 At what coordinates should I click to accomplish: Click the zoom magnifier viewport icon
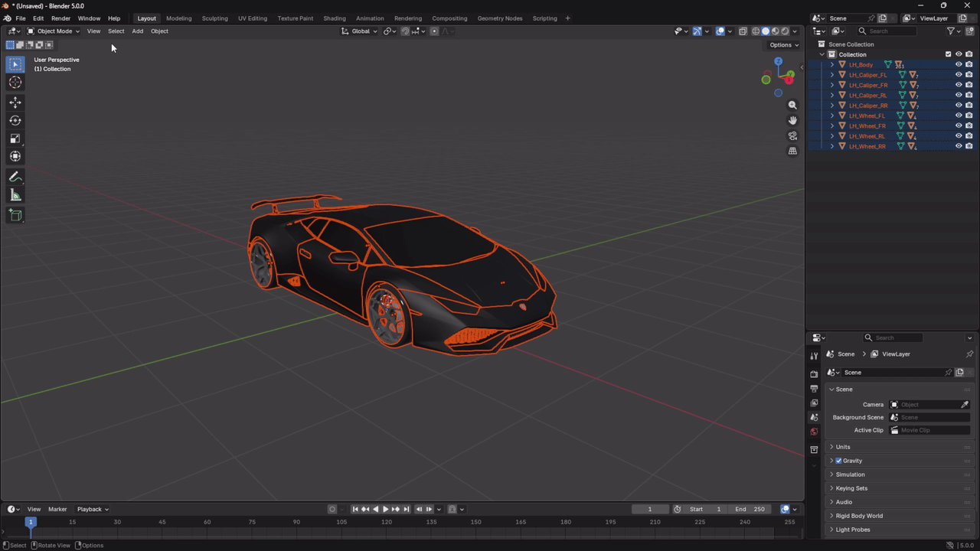click(792, 105)
